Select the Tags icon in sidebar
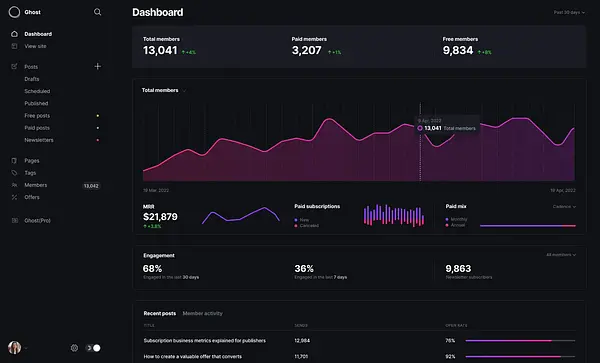 (14, 173)
